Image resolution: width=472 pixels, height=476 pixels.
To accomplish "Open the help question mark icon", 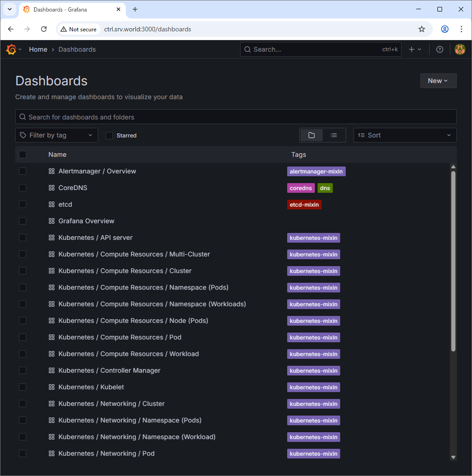I will click(439, 49).
